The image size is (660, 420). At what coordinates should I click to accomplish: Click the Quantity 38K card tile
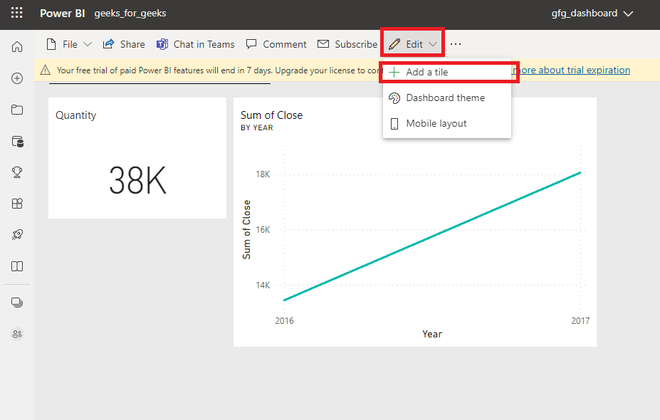[x=137, y=158]
